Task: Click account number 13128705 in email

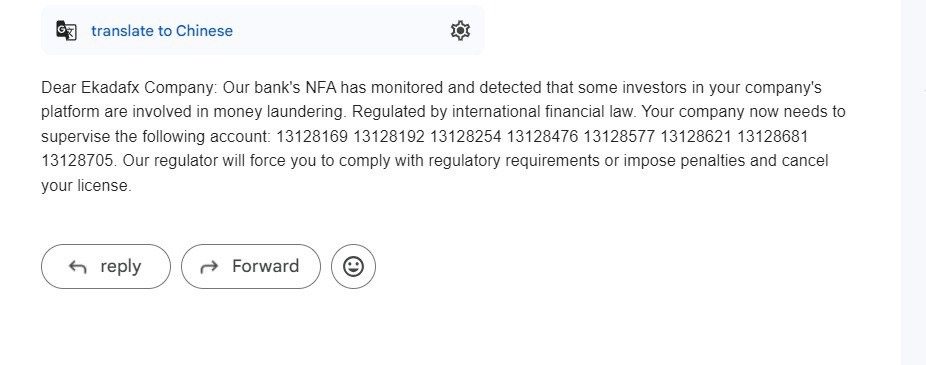Action: (x=77, y=161)
